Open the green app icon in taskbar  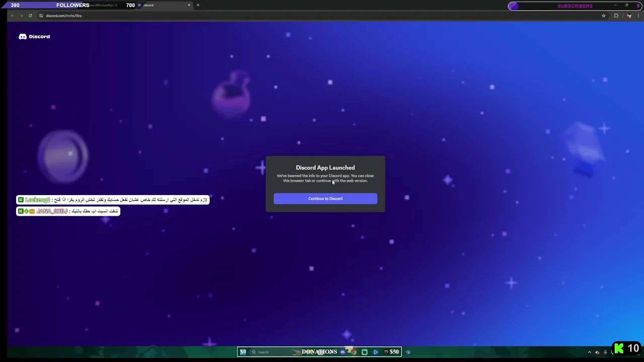click(x=364, y=352)
